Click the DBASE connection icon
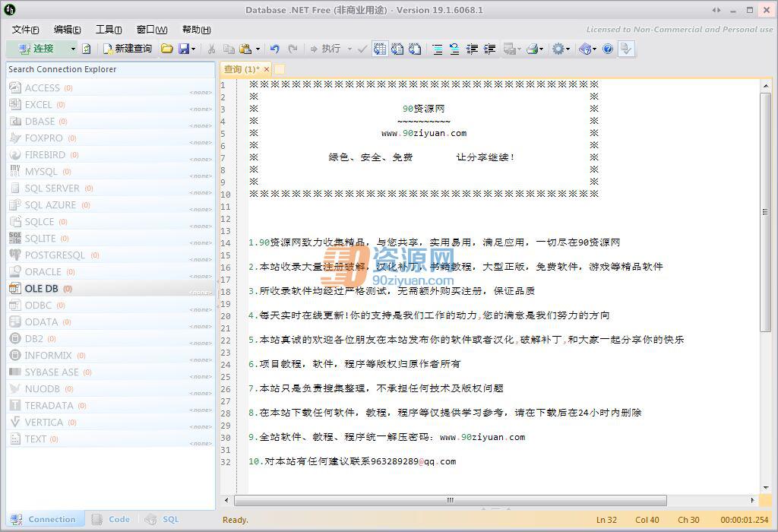Viewport: 778px width, 532px height. (15, 122)
